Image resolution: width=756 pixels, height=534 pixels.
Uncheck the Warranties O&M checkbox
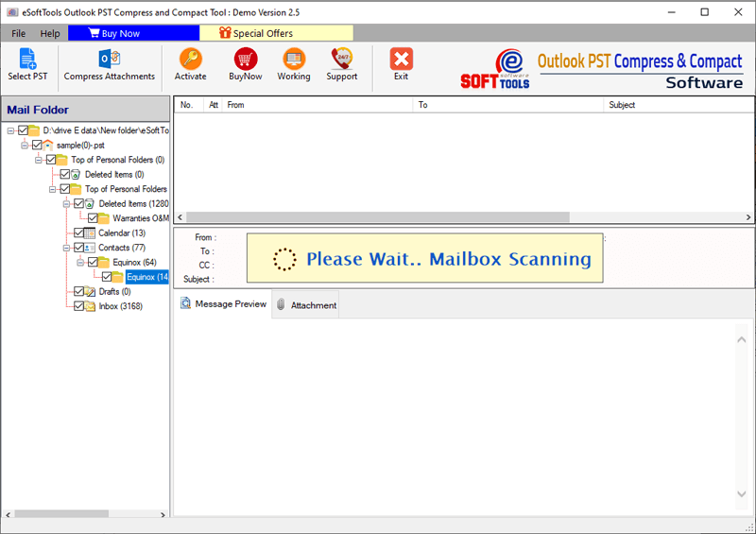coord(93,218)
